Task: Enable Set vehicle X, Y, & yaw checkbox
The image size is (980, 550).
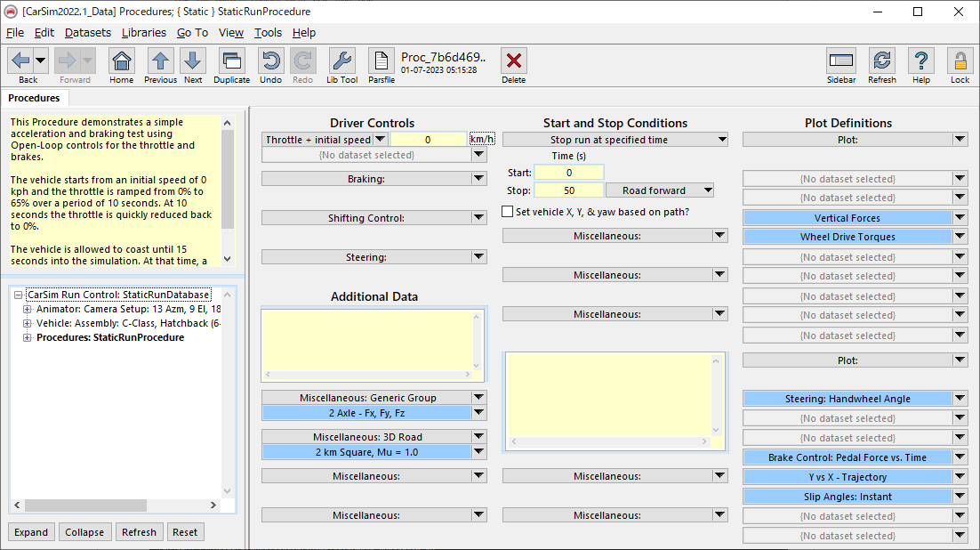Action: (x=508, y=212)
